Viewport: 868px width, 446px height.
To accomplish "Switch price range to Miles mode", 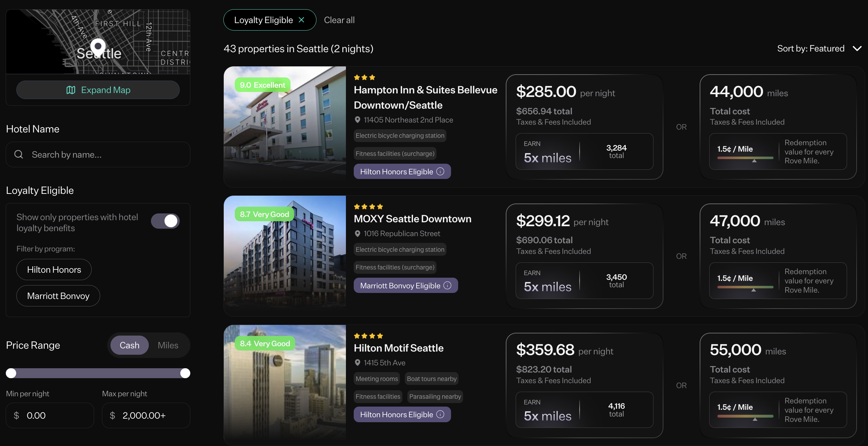I will (x=168, y=345).
